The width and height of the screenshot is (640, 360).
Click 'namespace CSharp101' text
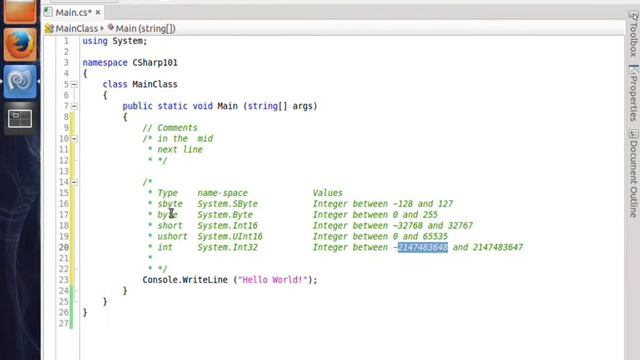tap(130, 63)
